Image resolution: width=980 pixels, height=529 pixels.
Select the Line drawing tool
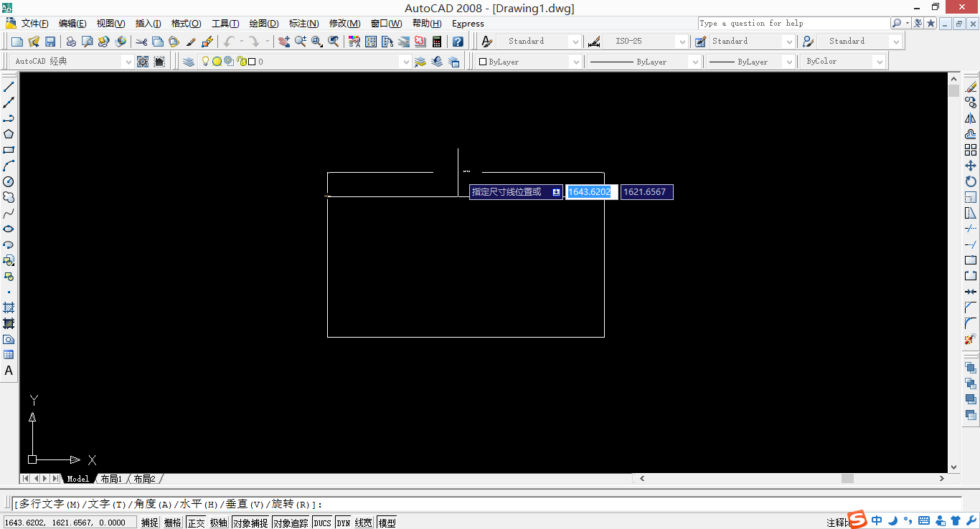(x=9, y=86)
